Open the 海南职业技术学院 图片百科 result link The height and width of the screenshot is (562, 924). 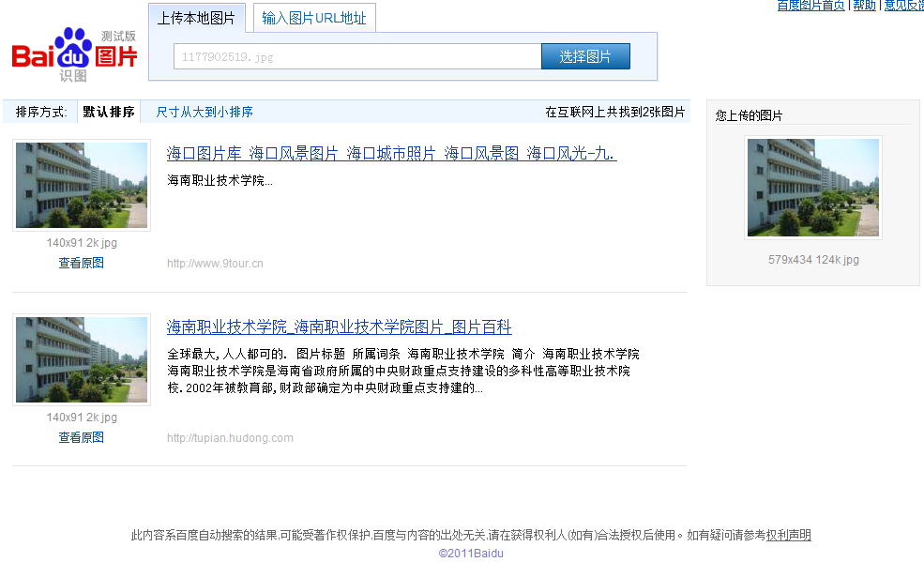point(339,327)
